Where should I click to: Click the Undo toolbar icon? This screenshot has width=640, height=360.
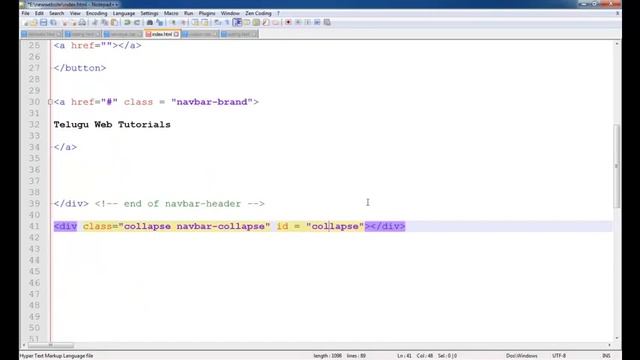(x=127, y=22)
